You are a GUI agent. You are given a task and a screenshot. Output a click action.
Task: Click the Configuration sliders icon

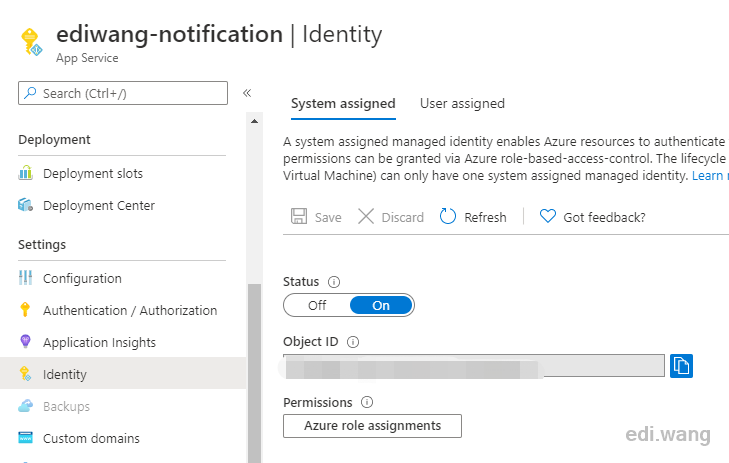pos(26,278)
